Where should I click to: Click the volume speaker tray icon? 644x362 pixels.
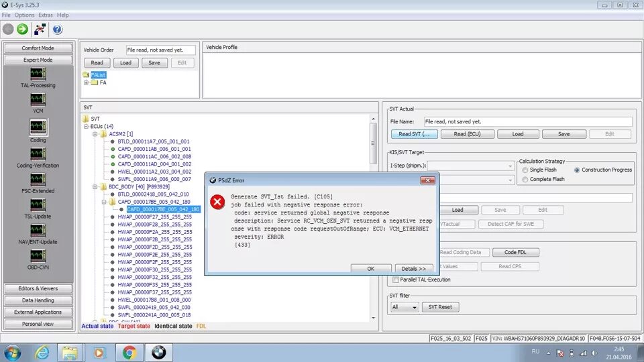click(594, 353)
